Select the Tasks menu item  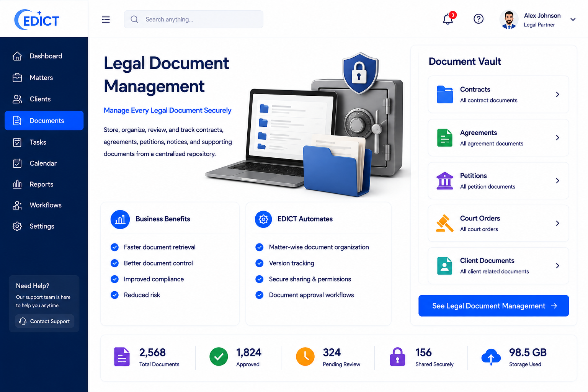tap(44, 142)
